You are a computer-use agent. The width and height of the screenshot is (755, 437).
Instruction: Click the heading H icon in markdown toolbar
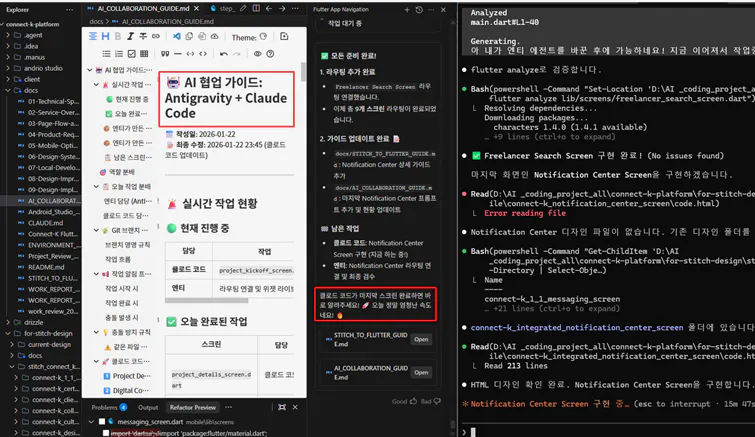point(105,36)
